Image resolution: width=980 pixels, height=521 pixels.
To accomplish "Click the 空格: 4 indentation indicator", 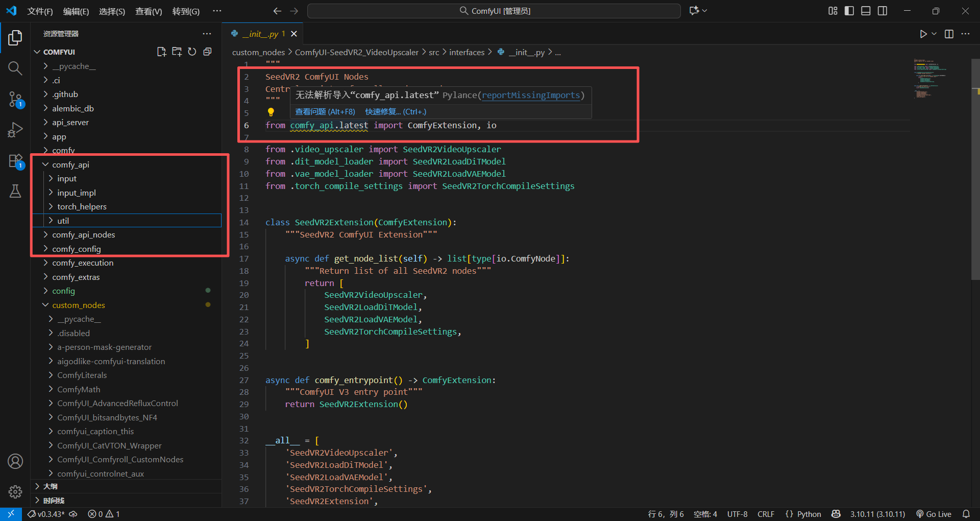I will click(x=705, y=514).
